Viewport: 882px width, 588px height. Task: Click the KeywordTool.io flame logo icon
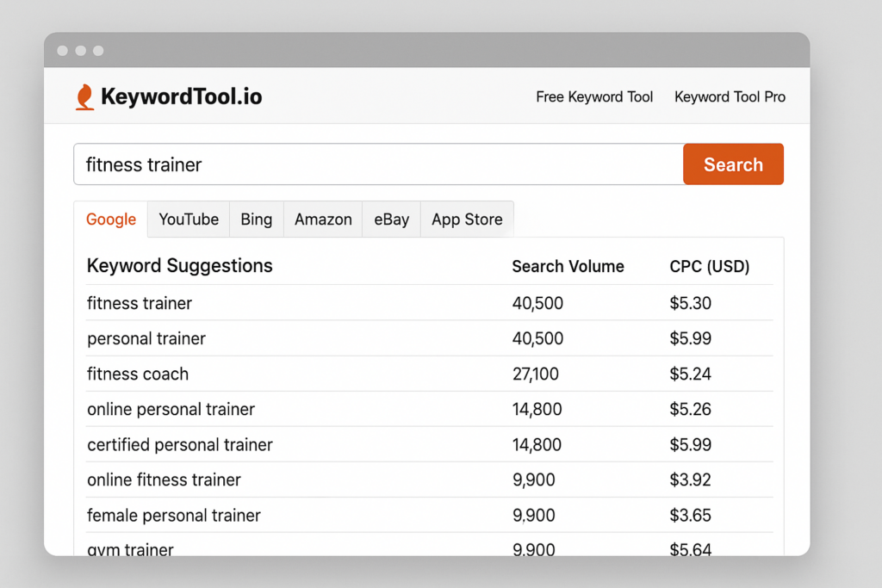tap(84, 96)
